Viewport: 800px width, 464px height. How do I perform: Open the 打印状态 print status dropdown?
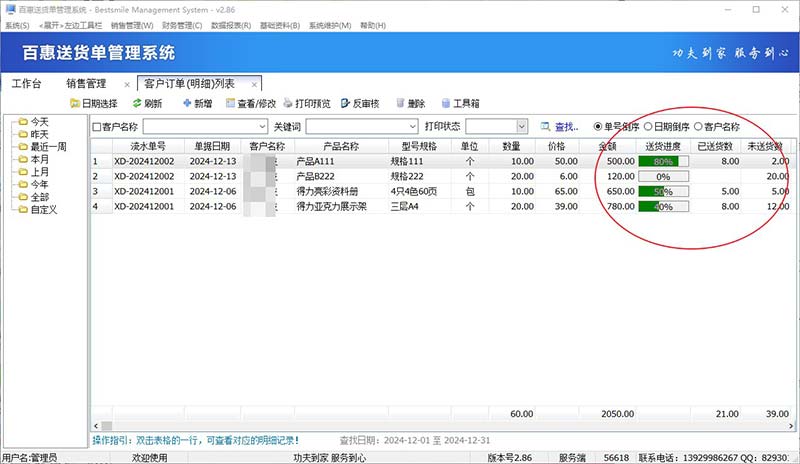coord(521,127)
